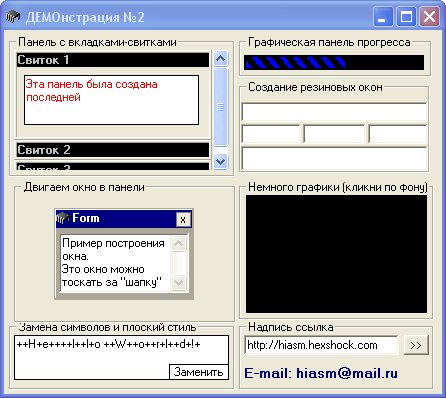Expand the partially visible Свиток 3 header

[113, 167]
